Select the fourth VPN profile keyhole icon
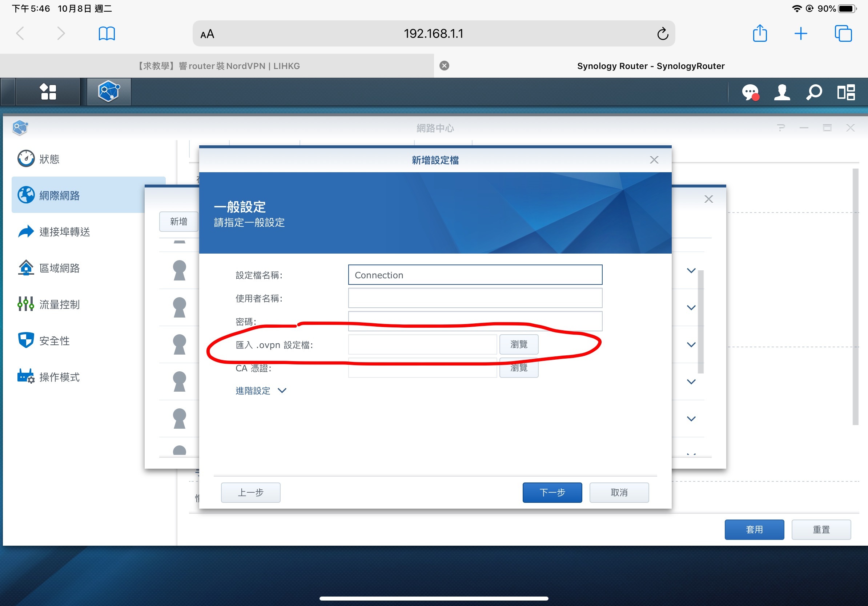This screenshot has height=606, width=868. [x=179, y=381]
